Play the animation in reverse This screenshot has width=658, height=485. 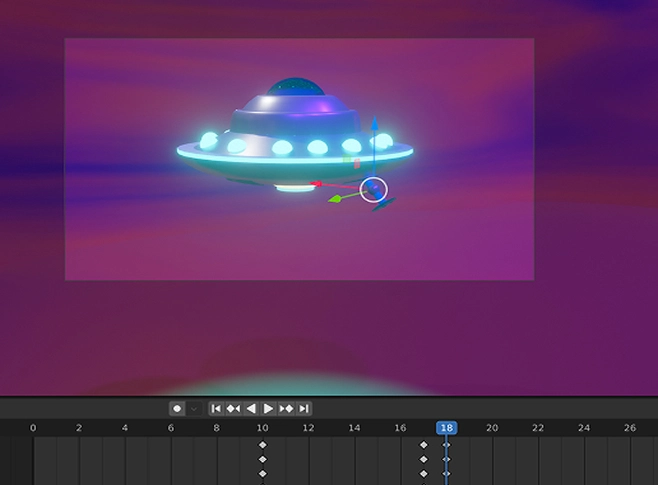(251, 409)
